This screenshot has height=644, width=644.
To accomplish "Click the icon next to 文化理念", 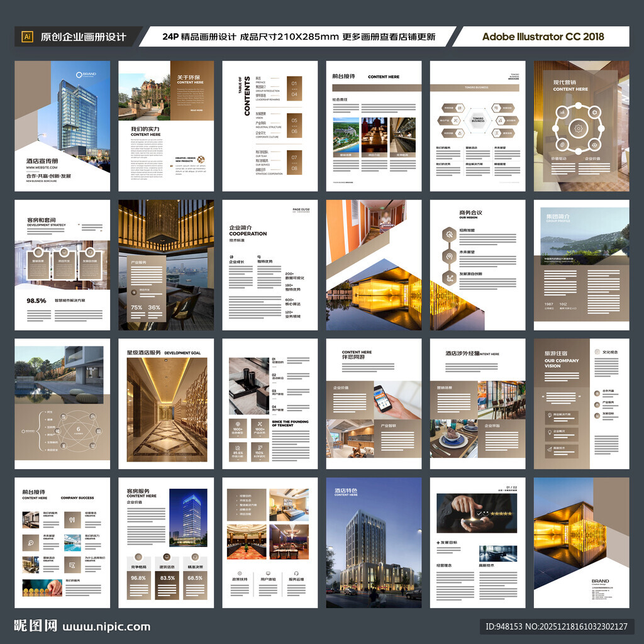I will click(597, 352).
